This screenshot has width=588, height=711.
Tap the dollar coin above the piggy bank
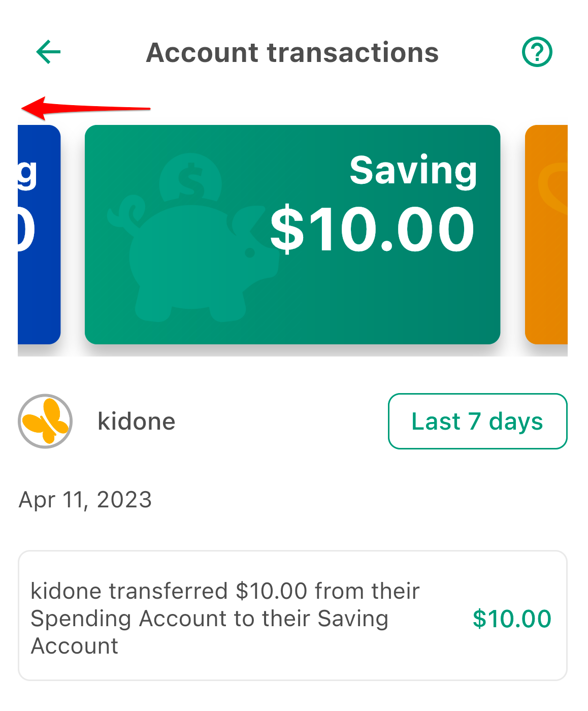190,178
